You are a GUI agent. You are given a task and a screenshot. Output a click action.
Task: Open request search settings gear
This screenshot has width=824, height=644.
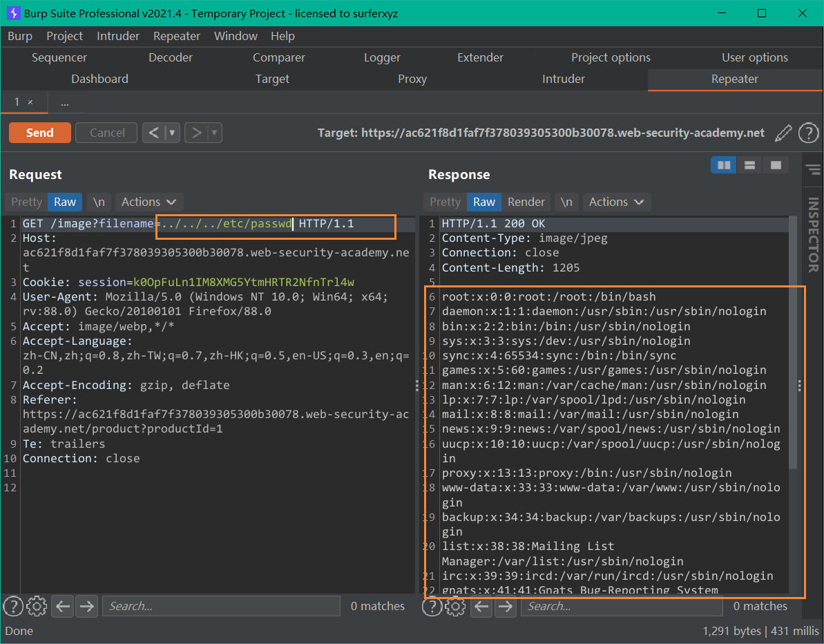point(37,606)
